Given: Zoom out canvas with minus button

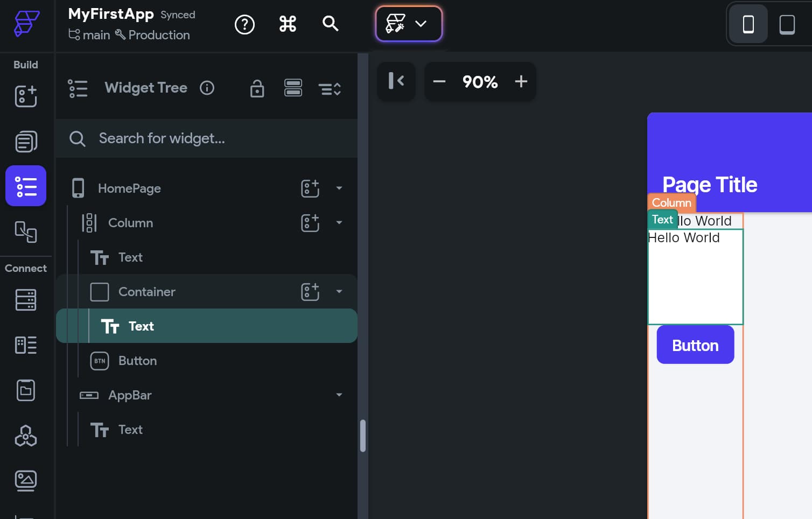Looking at the screenshot, I should [439, 81].
